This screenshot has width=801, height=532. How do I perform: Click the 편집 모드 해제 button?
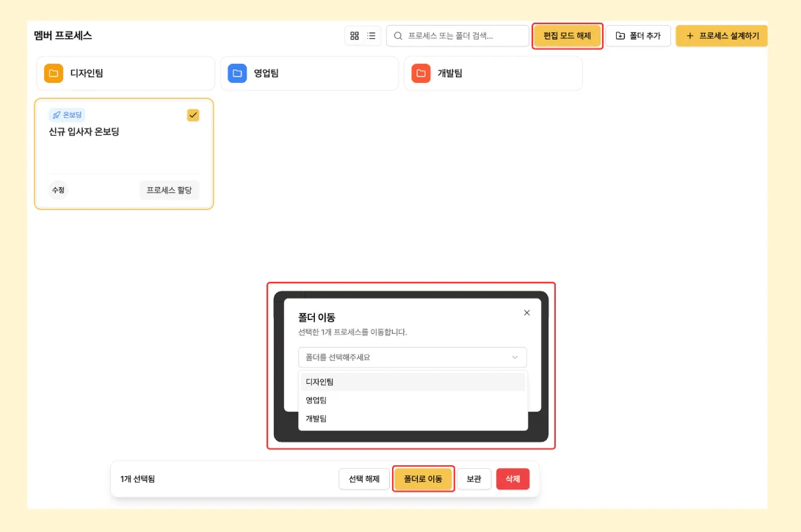567,36
